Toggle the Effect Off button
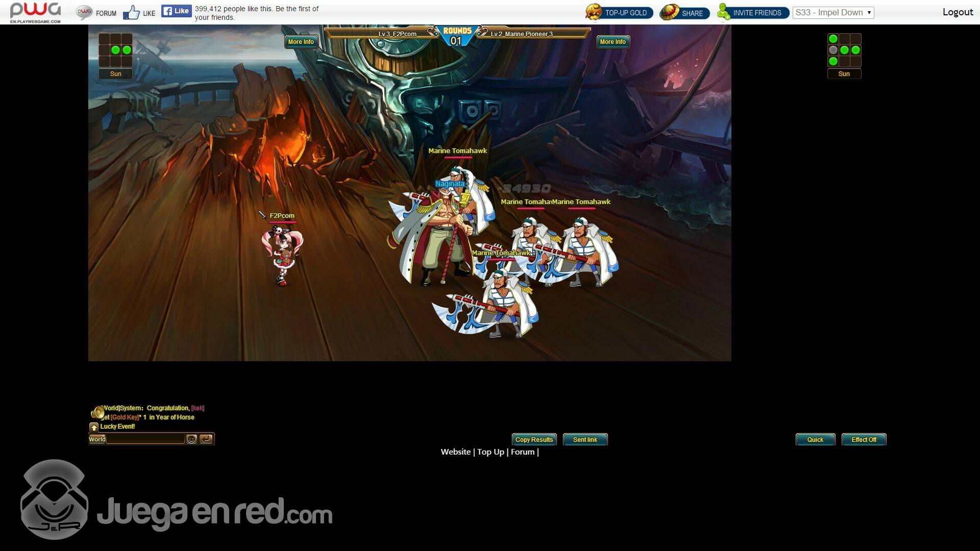Screen dimensions: 980x551 click(x=864, y=440)
